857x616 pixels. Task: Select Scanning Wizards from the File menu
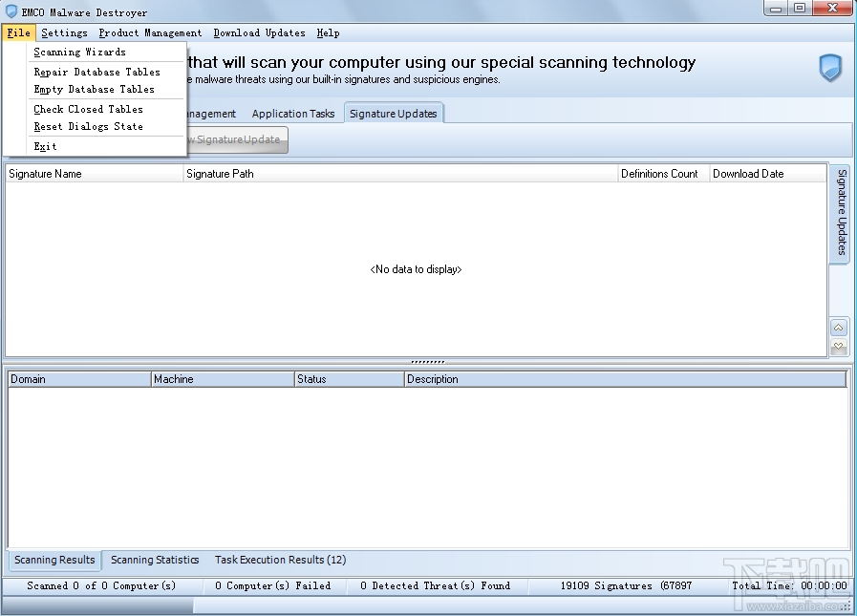pos(80,52)
